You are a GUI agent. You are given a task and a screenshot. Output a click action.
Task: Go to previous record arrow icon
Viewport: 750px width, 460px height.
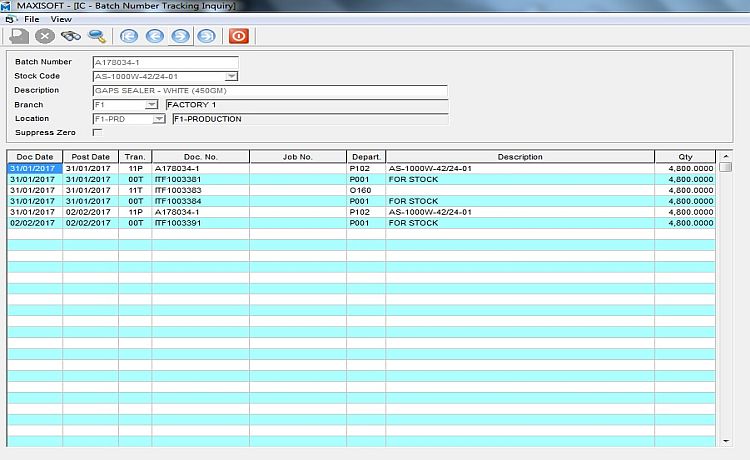click(x=155, y=36)
